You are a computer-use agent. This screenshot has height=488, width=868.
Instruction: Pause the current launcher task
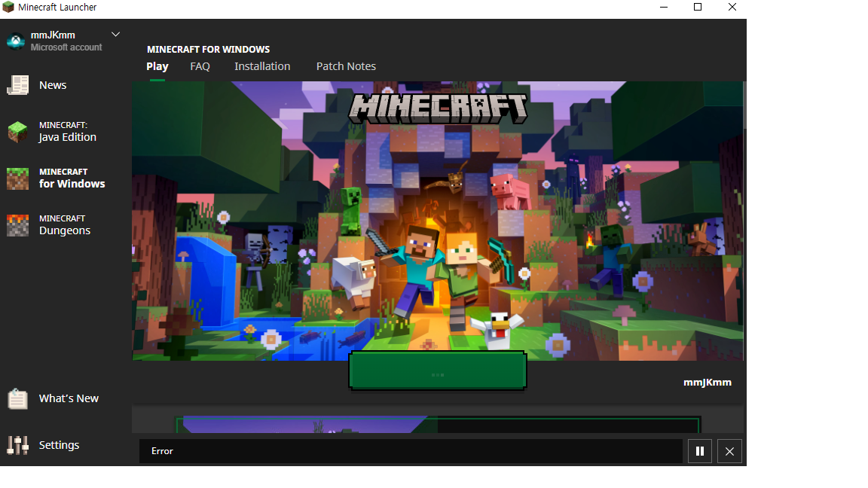(x=699, y=451)
